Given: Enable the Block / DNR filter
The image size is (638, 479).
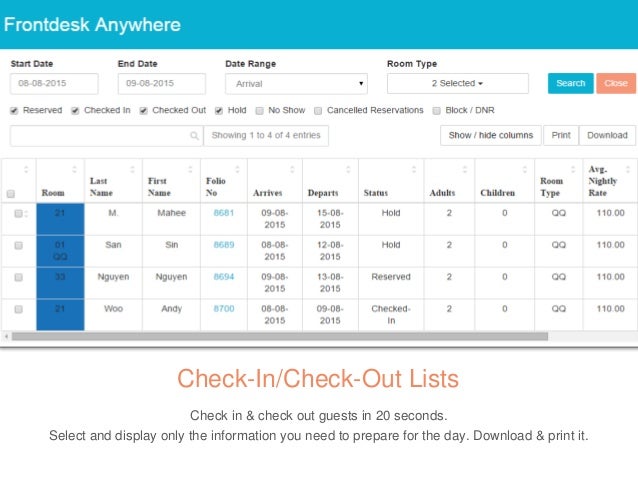Looking at the screenshot, I should click(x=437, y=111).
